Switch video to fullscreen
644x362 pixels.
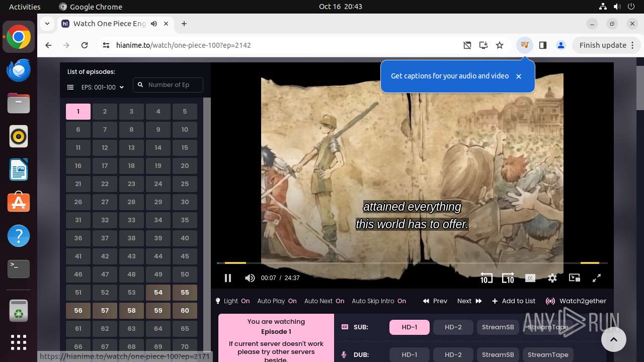tap(597, 278)
